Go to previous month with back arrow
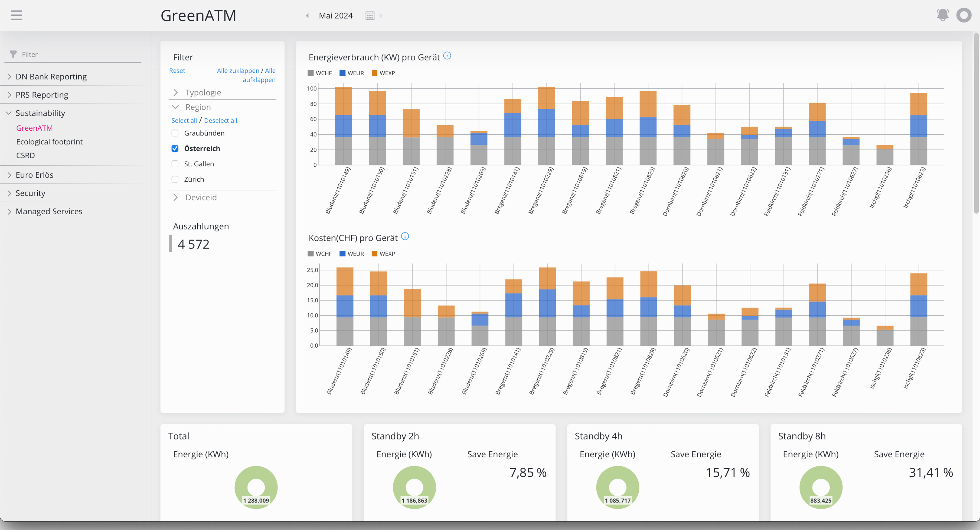 pos(307,16)
